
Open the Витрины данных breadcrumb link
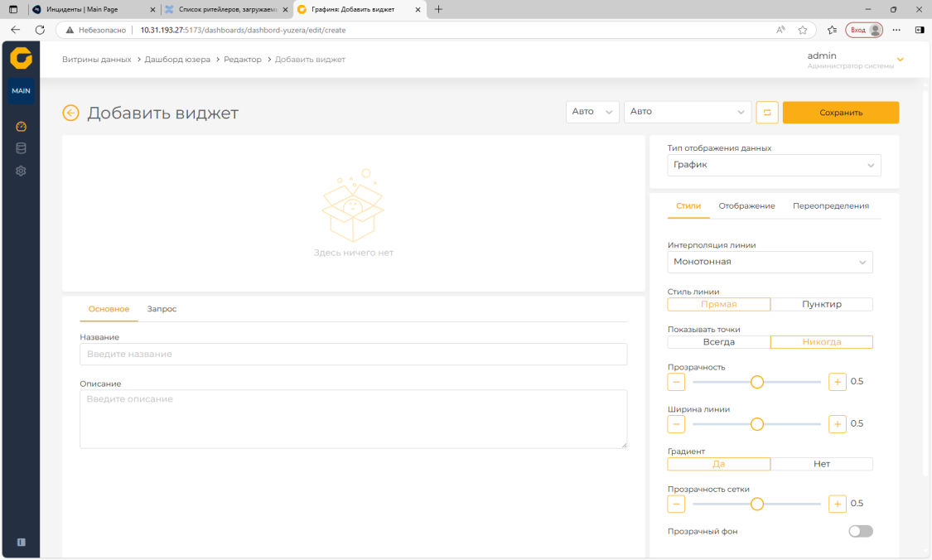96,60
